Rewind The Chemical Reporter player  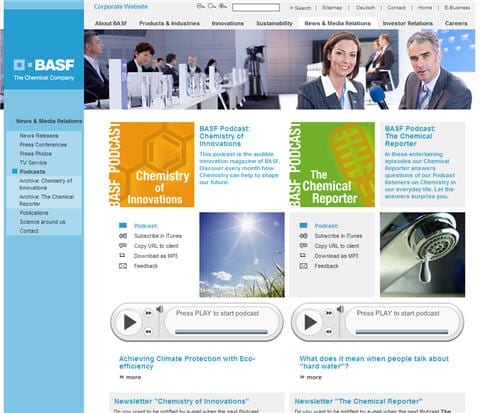coord(329,331)
